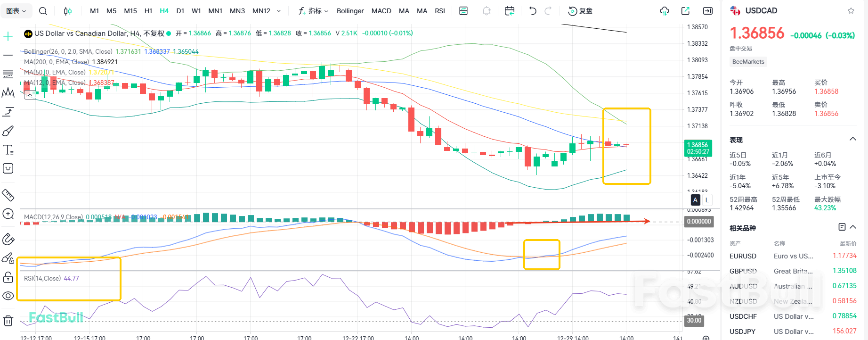Select the brush drawing tool
Screen dimensions: 868x340
pyautogui.click(x=8, y=131)
